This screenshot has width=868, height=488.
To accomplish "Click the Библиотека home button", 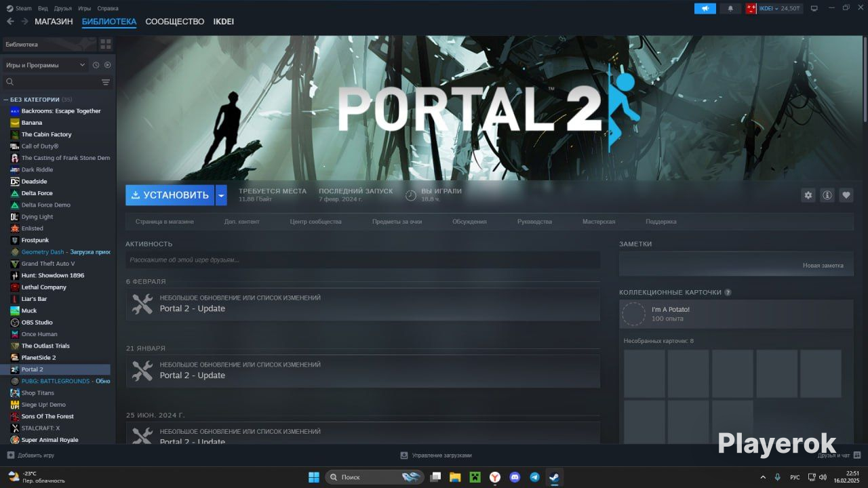I will pyautogui.click(x=49, y=44).
